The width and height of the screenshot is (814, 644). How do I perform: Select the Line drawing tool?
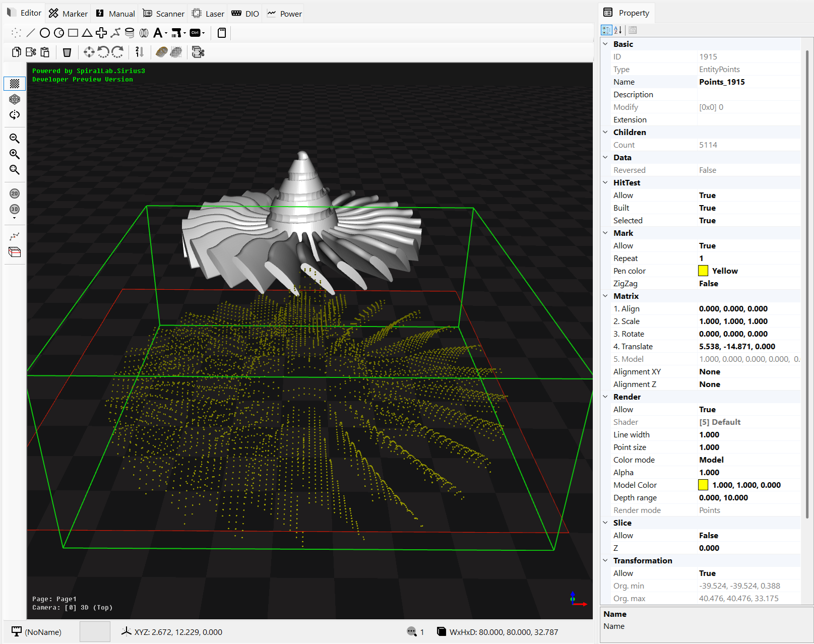(x=31, y=33)
